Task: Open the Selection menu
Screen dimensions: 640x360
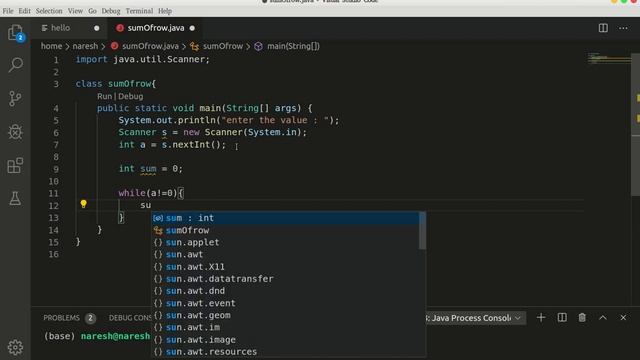Action: click(x=49, y=11)
